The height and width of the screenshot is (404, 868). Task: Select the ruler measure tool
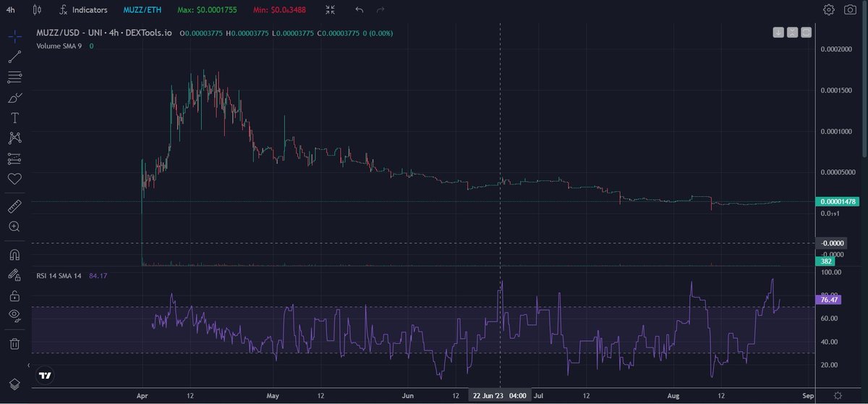tap(14, 206)
